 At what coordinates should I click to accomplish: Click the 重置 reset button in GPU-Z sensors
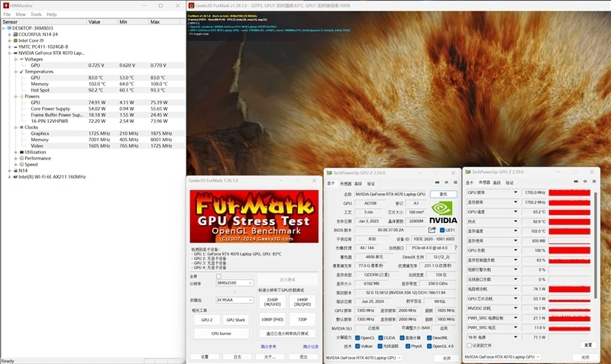tap(588, 346)
